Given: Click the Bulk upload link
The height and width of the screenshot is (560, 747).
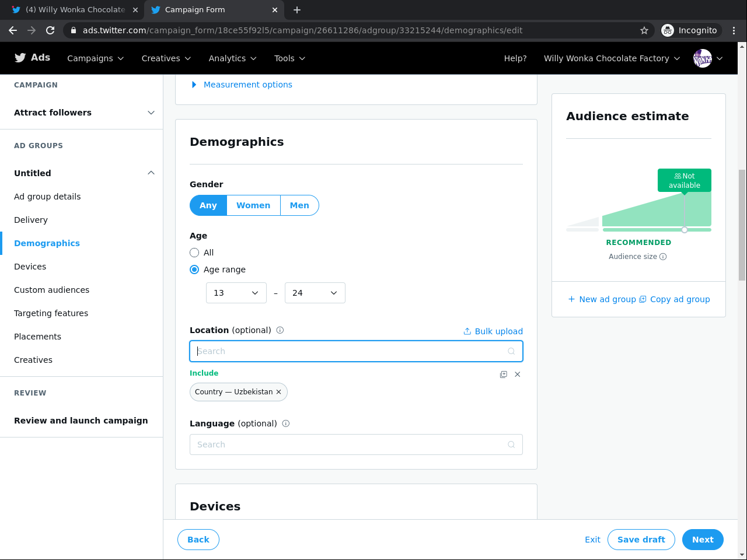Looking at the screenshot, I should (493, 331).
